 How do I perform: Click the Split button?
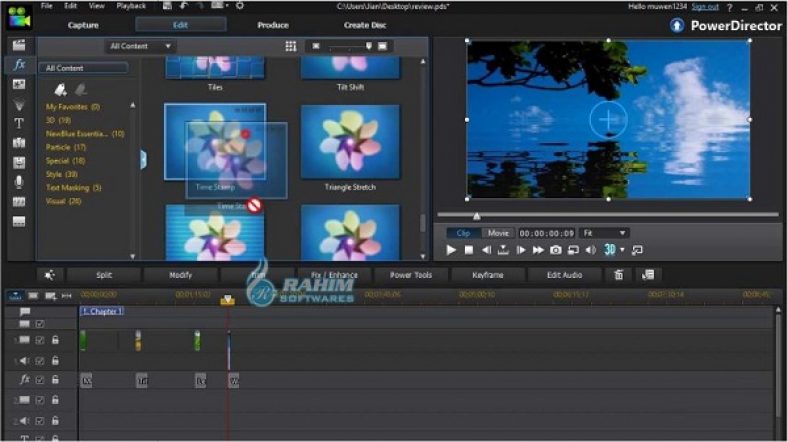click(104, 275)
